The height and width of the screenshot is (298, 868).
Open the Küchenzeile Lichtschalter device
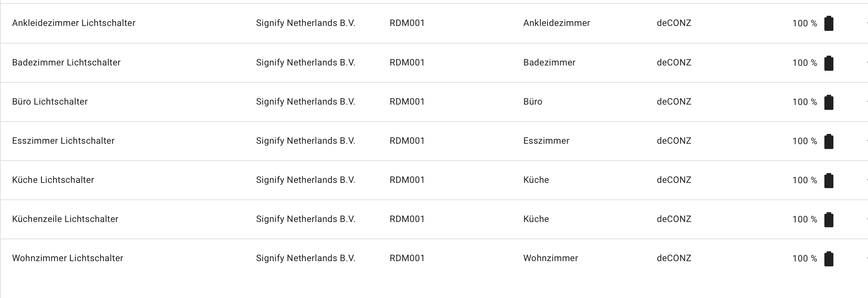coord(65,219)
